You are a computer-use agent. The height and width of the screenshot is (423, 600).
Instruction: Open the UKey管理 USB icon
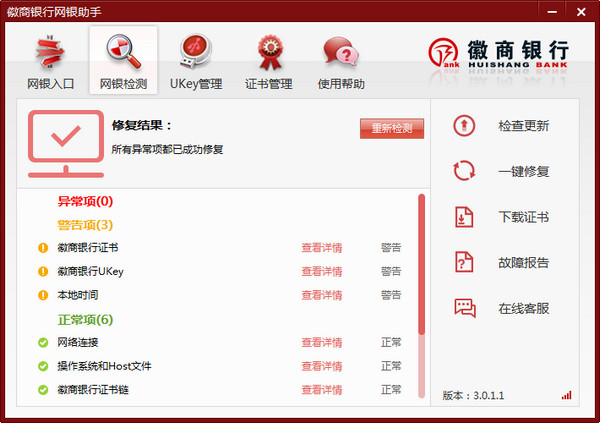196,51
